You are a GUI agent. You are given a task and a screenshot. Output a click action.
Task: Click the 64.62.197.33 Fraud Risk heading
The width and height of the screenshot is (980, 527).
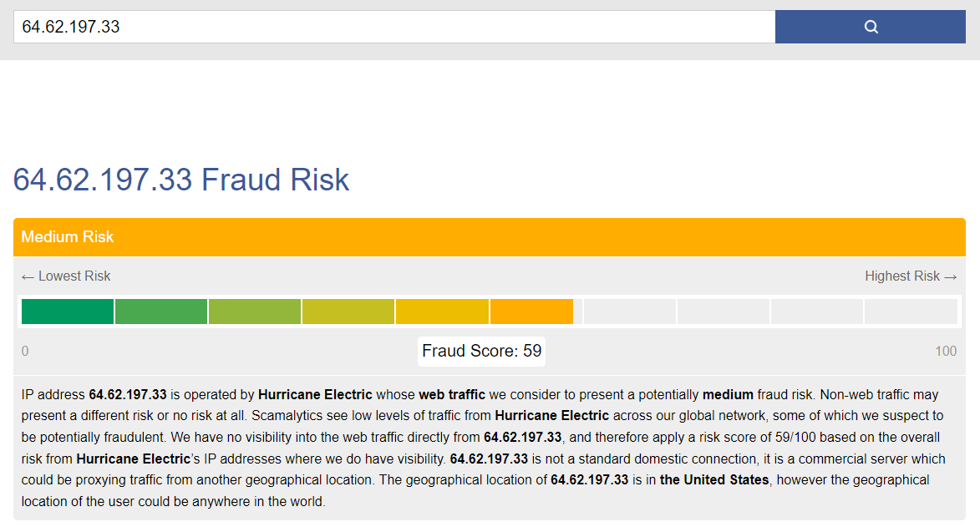tap(181, 180)
